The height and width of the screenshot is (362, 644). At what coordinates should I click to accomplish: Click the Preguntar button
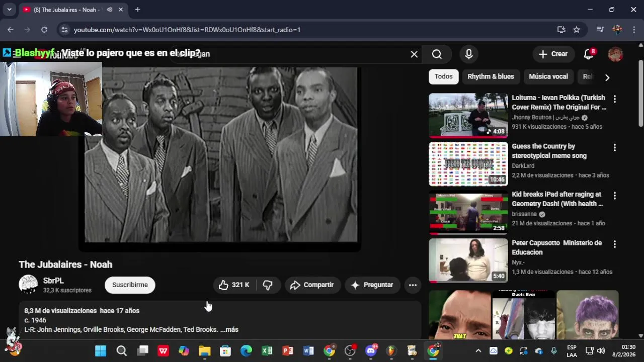pyautogui.click(x=372, y=285)
